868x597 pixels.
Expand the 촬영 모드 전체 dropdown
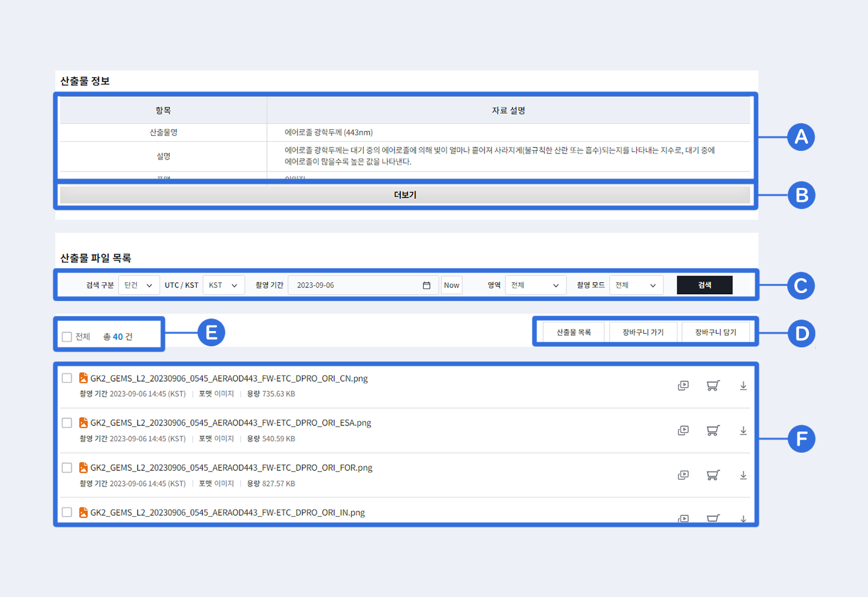click(636, 284)
